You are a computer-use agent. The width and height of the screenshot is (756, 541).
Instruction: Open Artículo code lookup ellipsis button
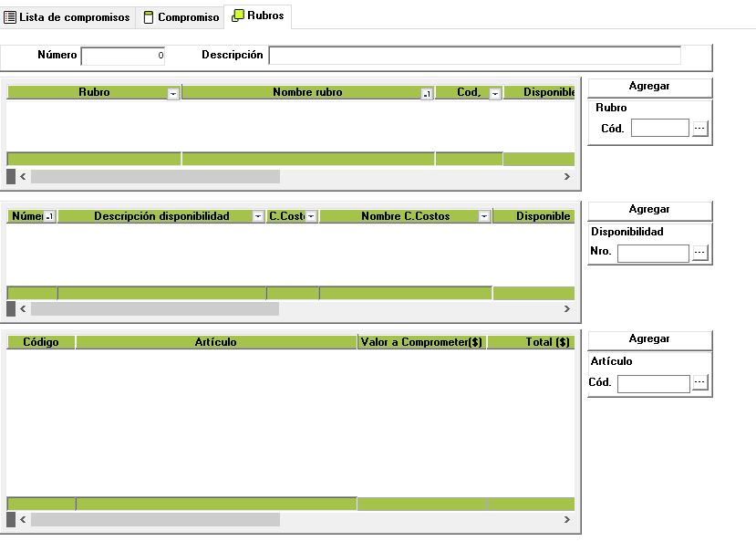[x=699, y=383]
